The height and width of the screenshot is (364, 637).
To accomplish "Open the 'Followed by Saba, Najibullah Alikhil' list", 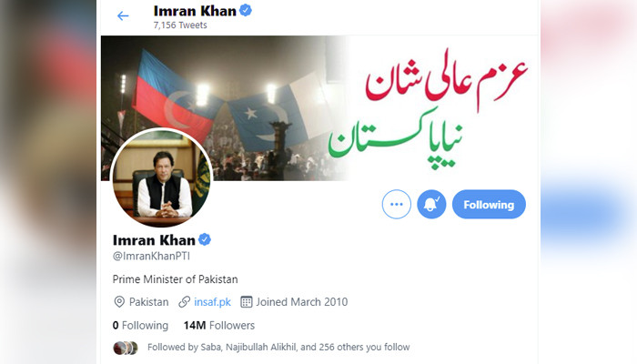I will tap(278, 347).
